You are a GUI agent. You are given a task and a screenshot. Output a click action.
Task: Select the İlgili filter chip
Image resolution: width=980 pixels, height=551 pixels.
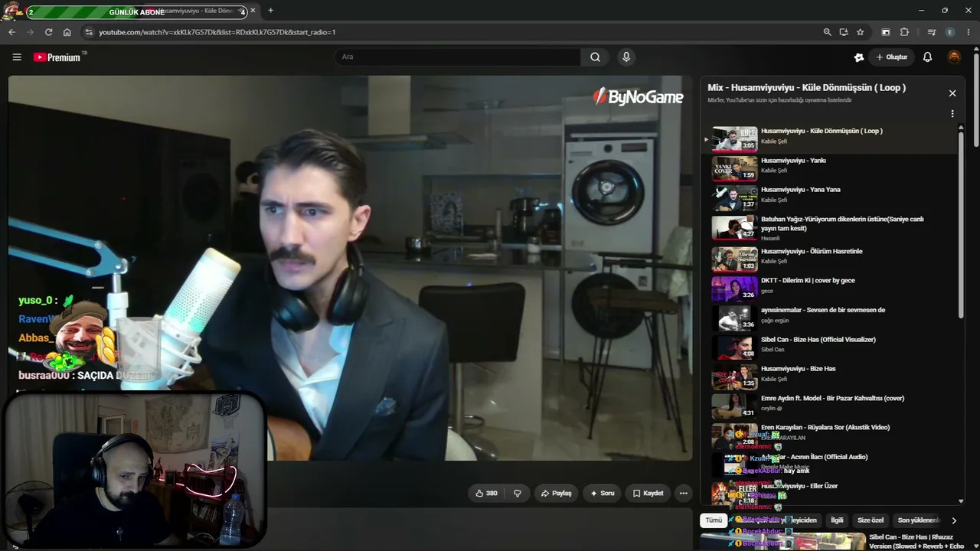(x=837, y=520)
